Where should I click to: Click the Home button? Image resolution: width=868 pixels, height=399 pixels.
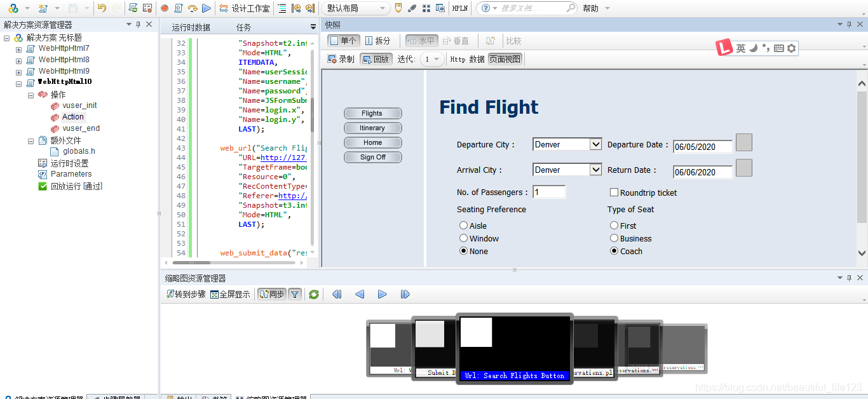pyautogui.click(x=372, y=142)
